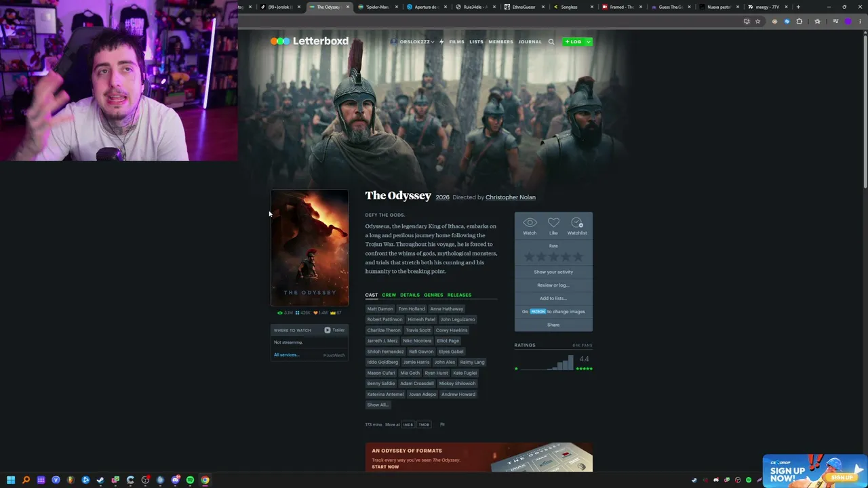Open Windows taskbar search
868x488 pixels.
click(x=26, y=480)
